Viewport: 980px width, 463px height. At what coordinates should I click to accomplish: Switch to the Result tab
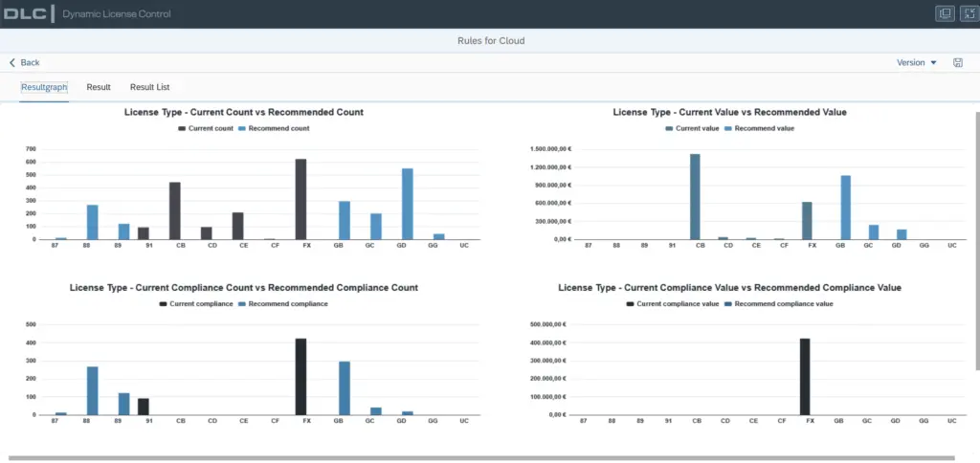pyautogui.click(x=99, y=87)
